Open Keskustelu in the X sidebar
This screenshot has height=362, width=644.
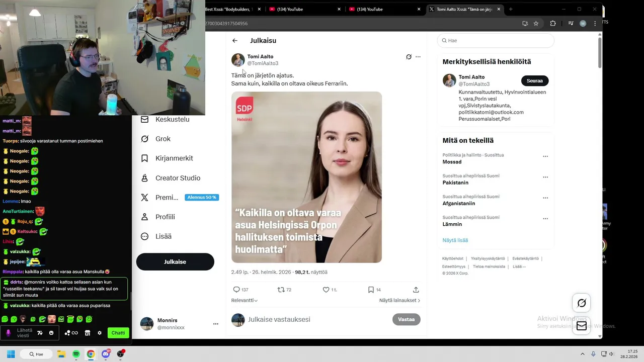coord(166,120)
